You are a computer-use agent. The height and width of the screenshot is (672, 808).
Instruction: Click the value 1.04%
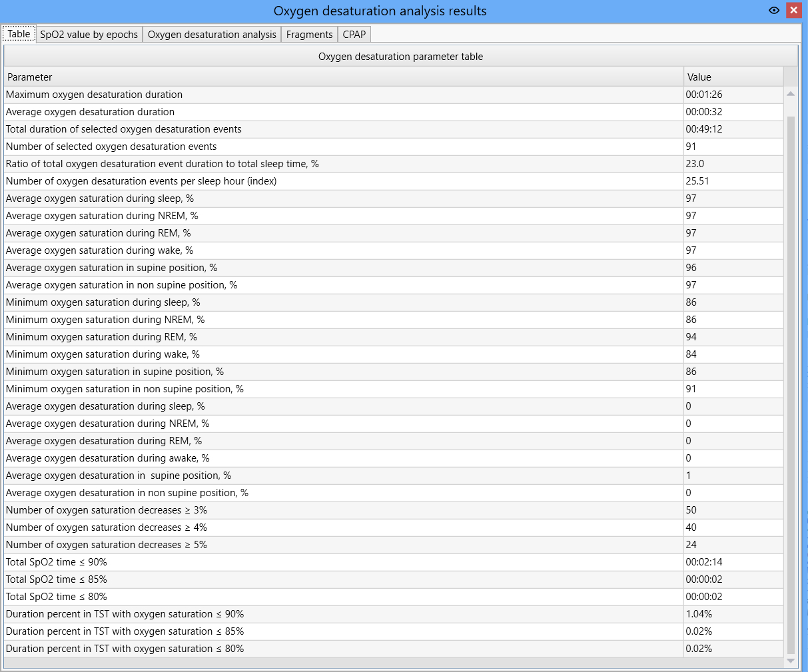(699, 614)
